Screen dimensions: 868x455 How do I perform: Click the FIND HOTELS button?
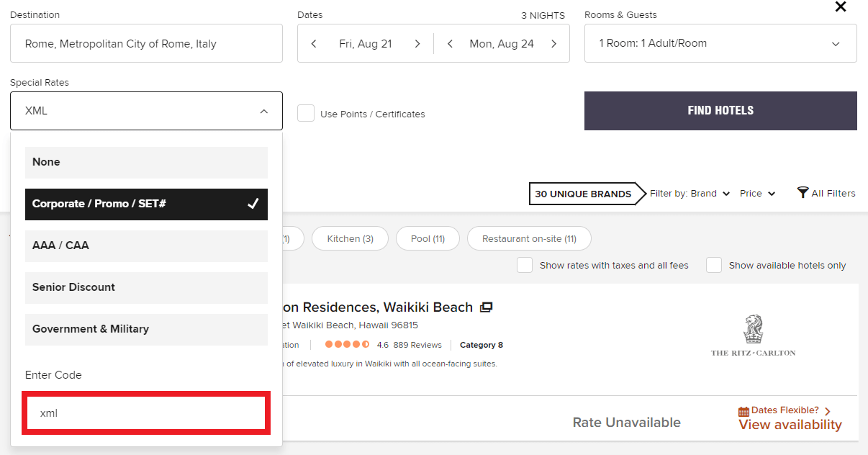point(720,111)
